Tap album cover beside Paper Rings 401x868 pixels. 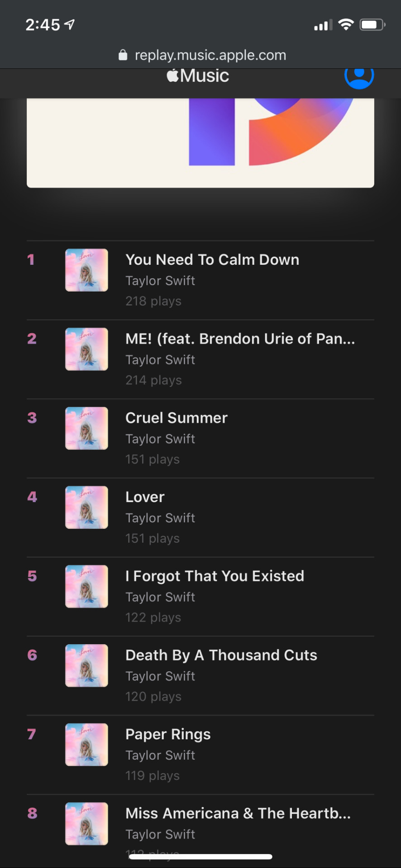coord(86,745)
